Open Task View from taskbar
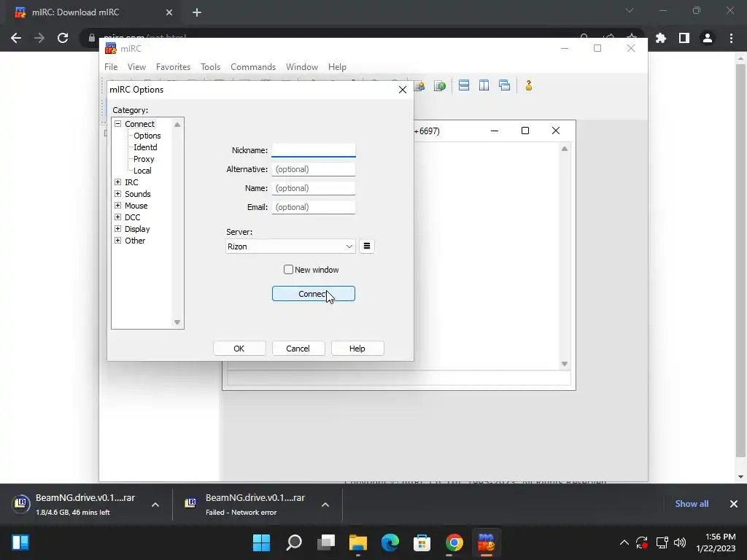 tap(326, 542)
